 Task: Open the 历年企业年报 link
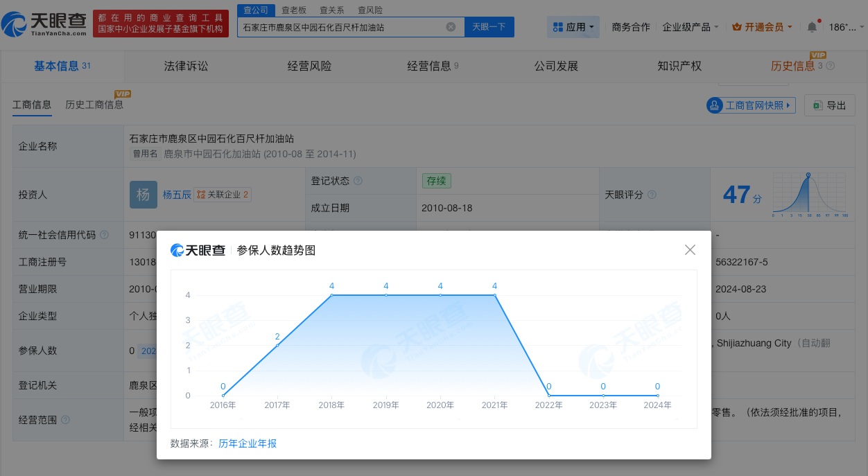[248, 443]
